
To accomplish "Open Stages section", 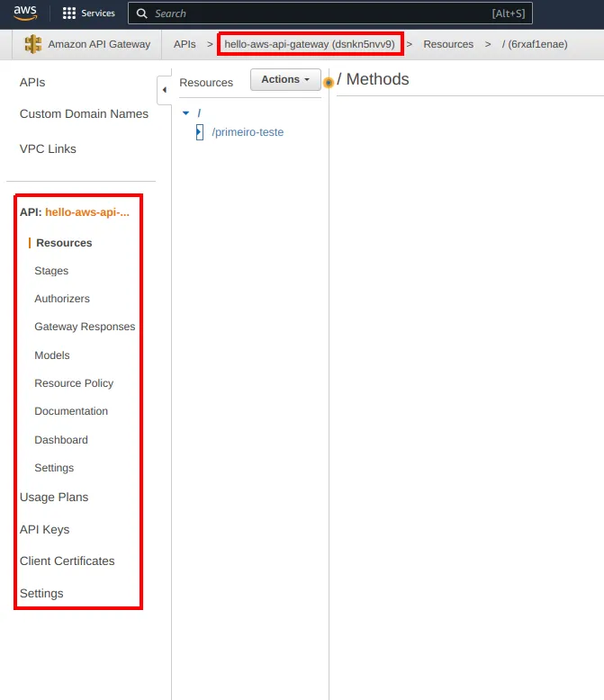I will point(51,271).
